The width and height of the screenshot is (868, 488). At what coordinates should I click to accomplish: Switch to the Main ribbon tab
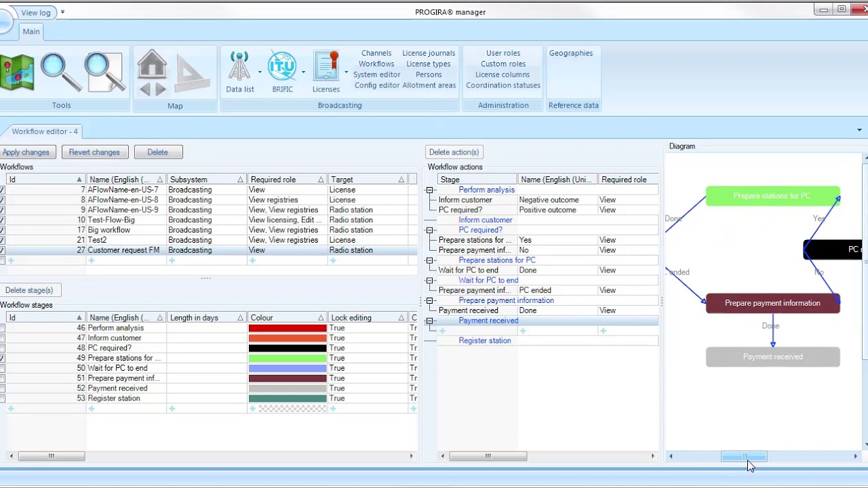point(31,31)
